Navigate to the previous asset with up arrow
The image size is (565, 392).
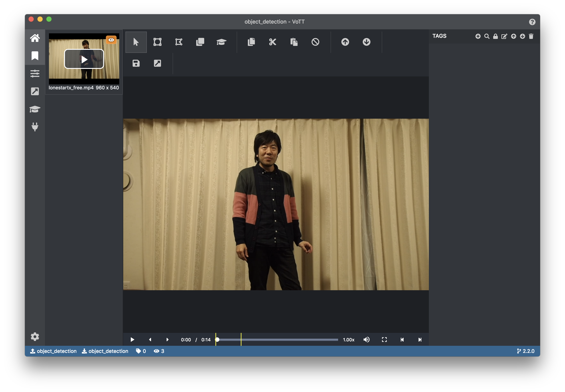[345, 42]
